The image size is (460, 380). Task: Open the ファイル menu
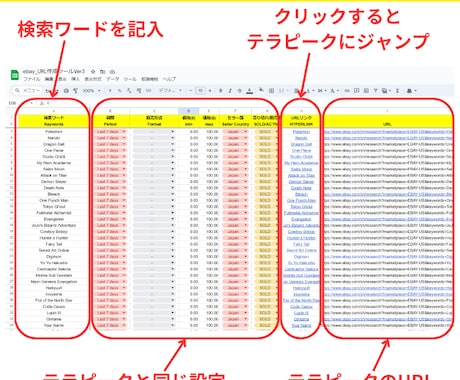tap(31, 79)
